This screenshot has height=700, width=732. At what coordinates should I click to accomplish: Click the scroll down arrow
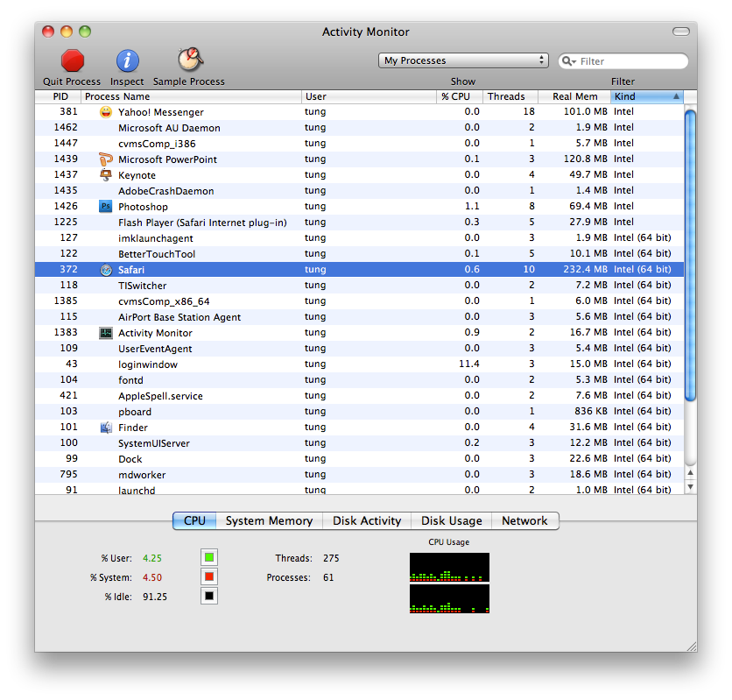(x=691, y=487)
